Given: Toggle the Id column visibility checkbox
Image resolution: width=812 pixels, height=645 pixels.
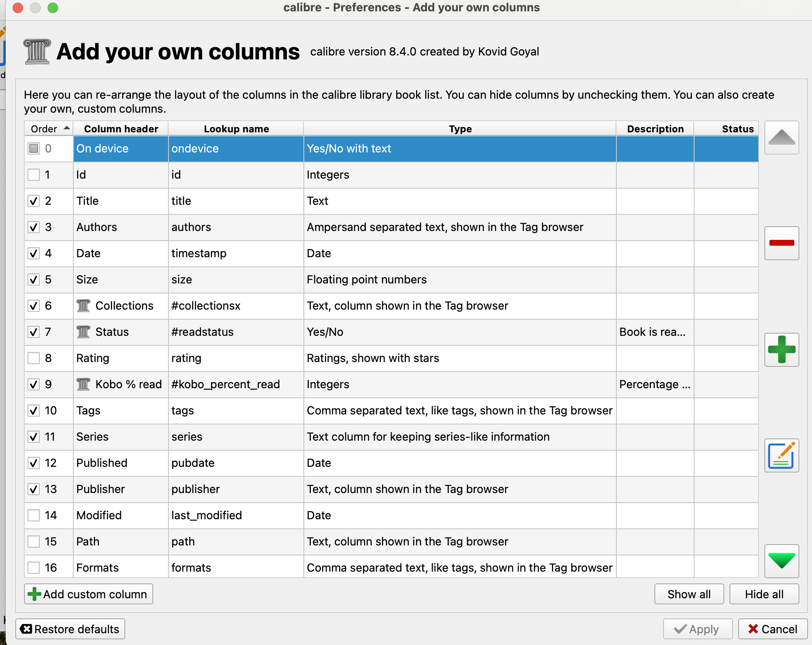Looking at the screenshot, I should 34,175.
